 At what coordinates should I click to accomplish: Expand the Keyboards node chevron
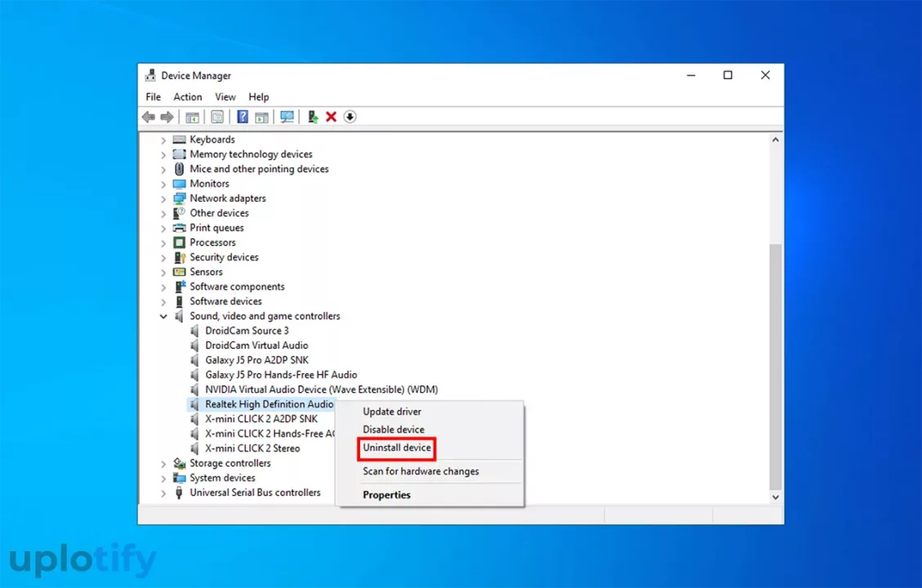(163, 140)
